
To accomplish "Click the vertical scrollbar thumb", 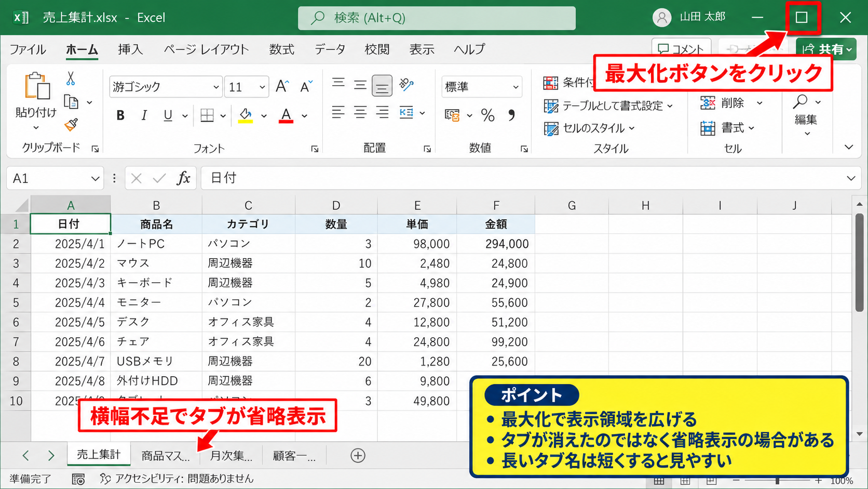I will pos(859,262).
